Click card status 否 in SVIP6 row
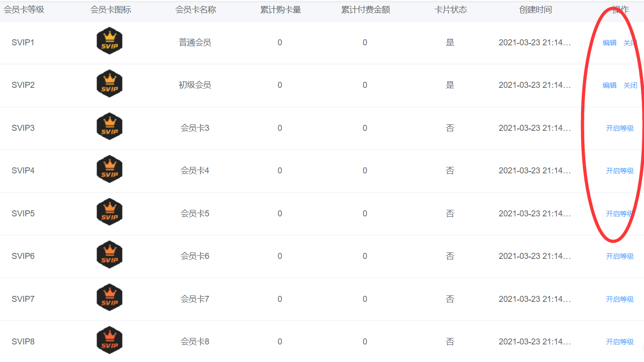 (x=450, y=256)
